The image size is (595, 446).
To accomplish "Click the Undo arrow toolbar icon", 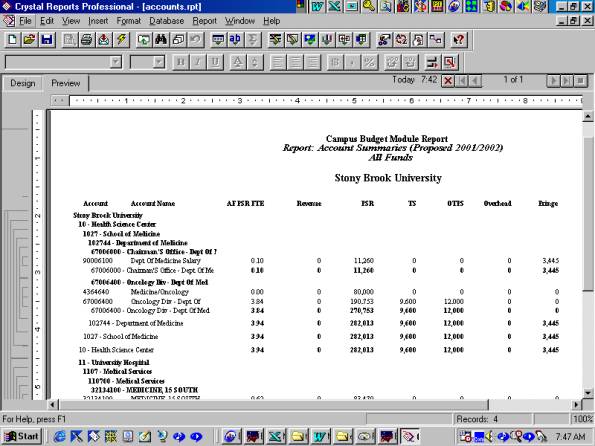I will pyautogui.click(x=195, y=39).
